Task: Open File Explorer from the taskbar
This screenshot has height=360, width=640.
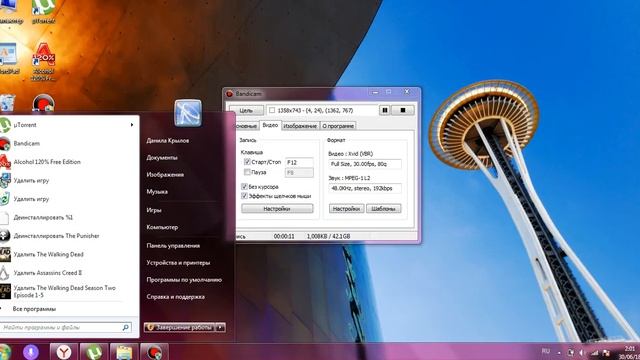Action: pyautogui.click(x=124, y=352)
